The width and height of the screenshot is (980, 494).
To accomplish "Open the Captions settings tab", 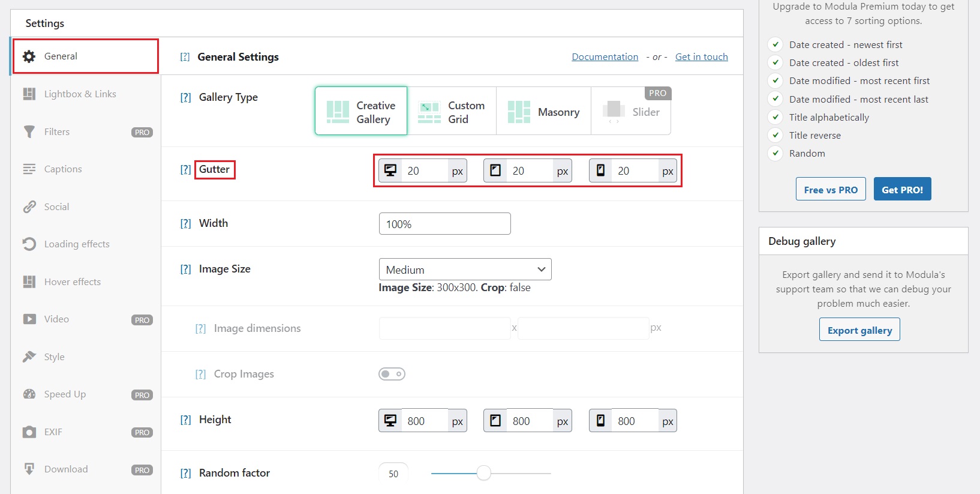I will pyautogui.click(x=63, y=169).
